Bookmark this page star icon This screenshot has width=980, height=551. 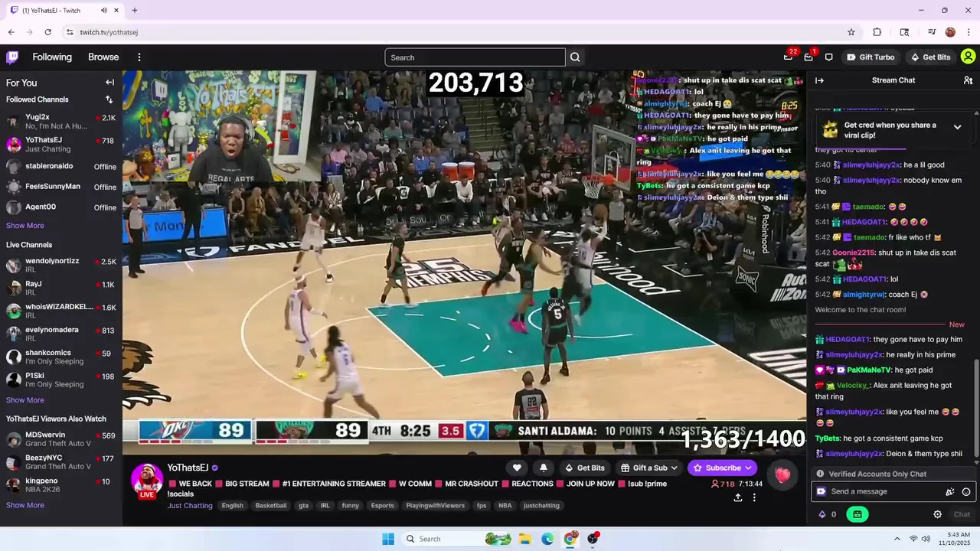tap(851, 32)
